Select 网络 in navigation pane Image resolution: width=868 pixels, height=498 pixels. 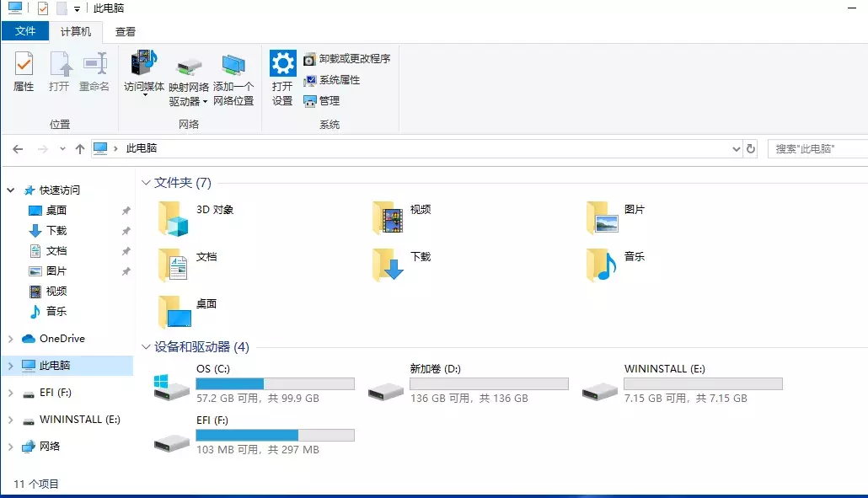40,447
